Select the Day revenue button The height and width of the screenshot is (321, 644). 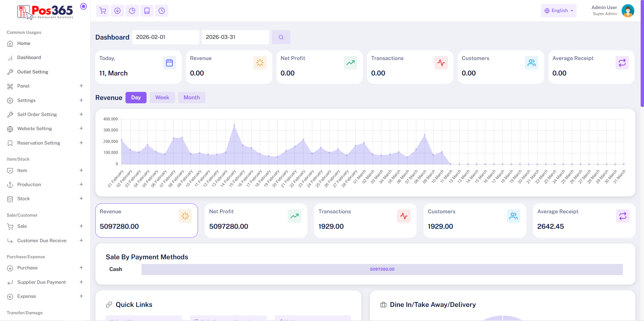(136, 98)
